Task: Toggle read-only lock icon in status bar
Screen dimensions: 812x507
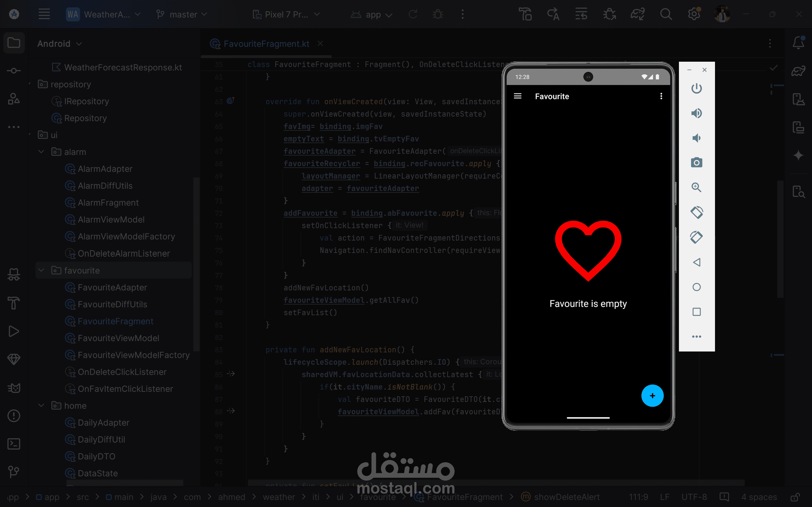Action: [795, 497]
